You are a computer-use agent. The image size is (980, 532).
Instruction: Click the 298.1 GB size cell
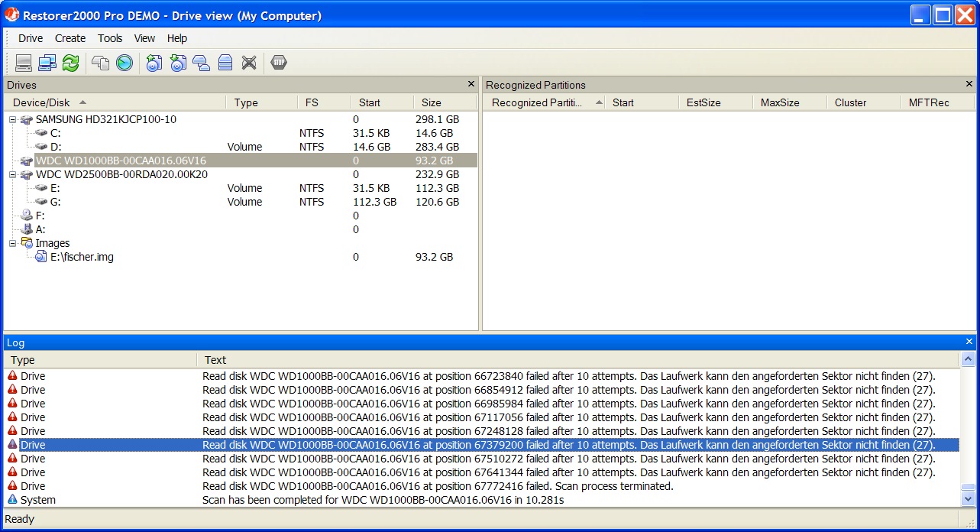click(x=437, y=119)
